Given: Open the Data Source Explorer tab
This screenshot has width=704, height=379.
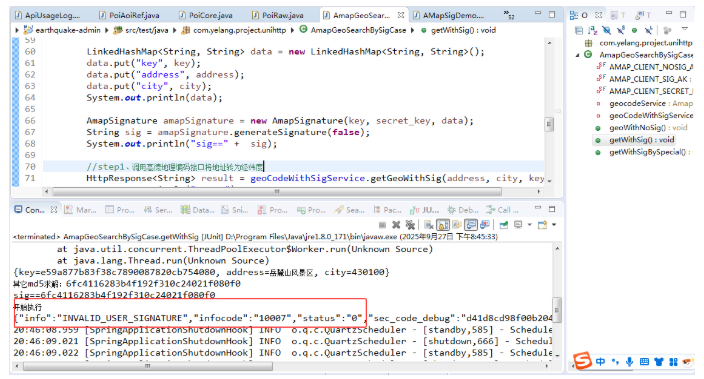Looking at the screenshot, I should click(198, 210).
